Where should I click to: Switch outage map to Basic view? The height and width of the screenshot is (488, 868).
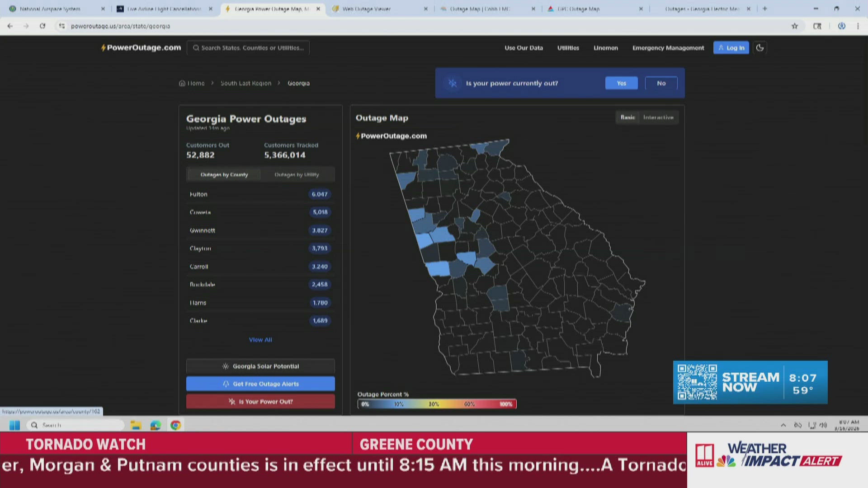click(627, 117)
